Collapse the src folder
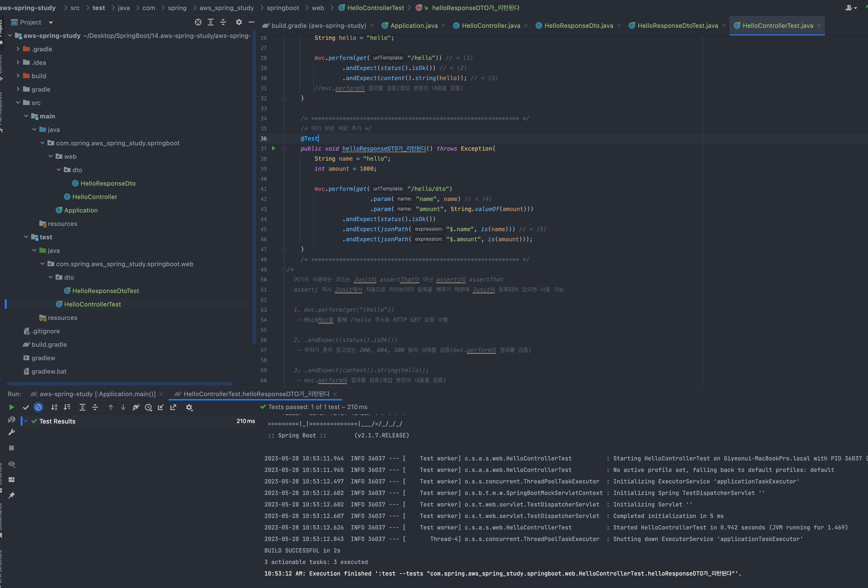This screenshot has height=588, width=868. pyautogui.click(x=18, y=103)
